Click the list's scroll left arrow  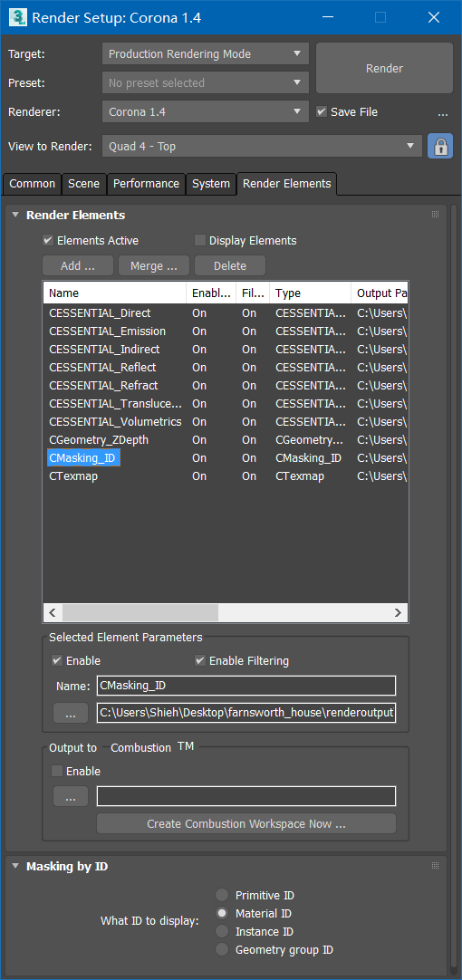click(x=53, y=612)
